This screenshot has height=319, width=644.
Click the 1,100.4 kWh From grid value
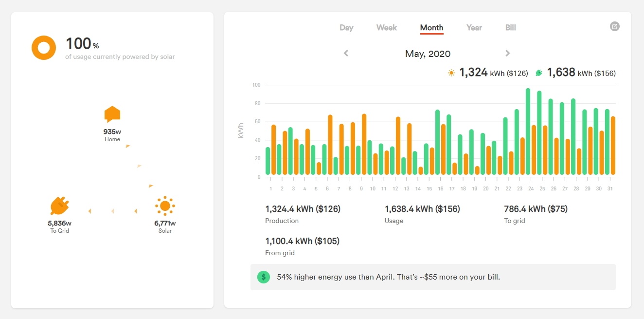click(302, 241)
